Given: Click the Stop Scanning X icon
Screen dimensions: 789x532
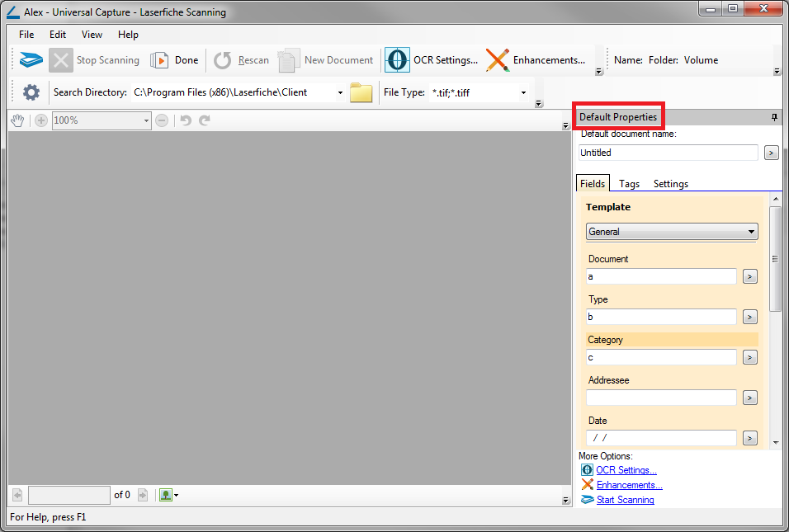Looking at the screenshot, I should (x=61, y=60).
